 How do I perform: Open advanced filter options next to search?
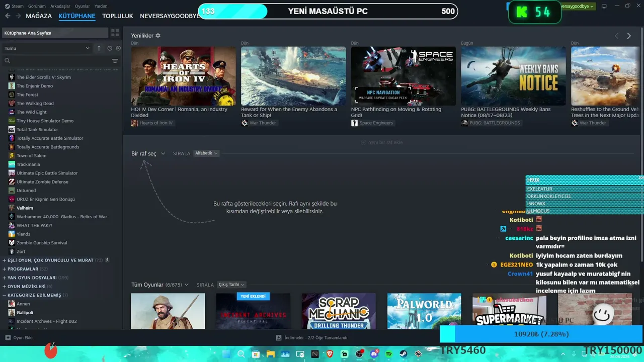click(115, 61)
